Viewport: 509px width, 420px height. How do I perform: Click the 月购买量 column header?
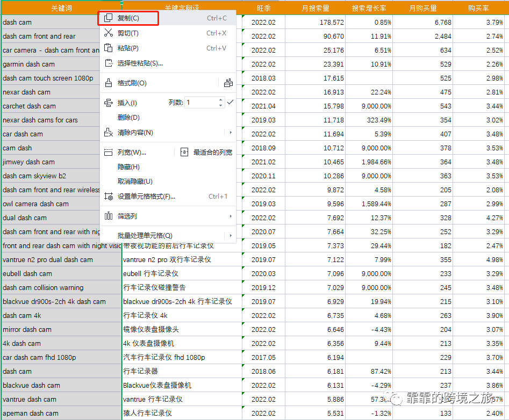[x=423, y=8]
